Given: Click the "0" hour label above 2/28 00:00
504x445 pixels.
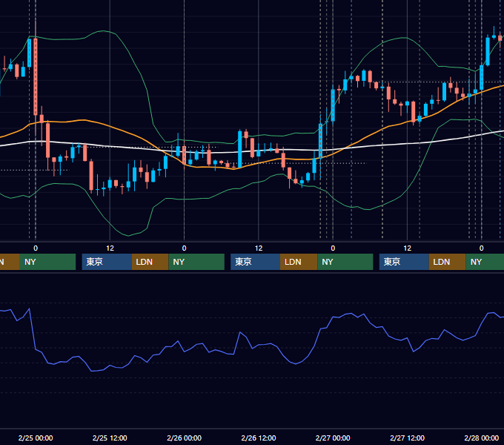Looking at the screenshot, I should 482,248.
